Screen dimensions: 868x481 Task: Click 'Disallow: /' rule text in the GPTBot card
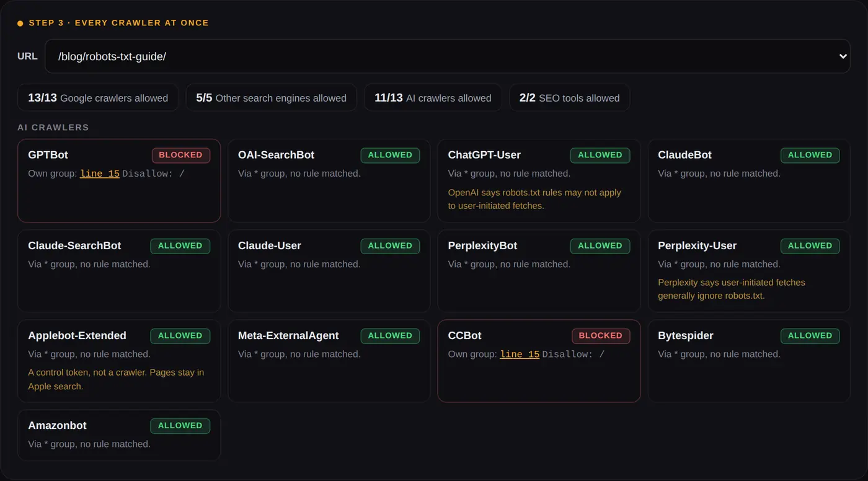pos(153,174)
